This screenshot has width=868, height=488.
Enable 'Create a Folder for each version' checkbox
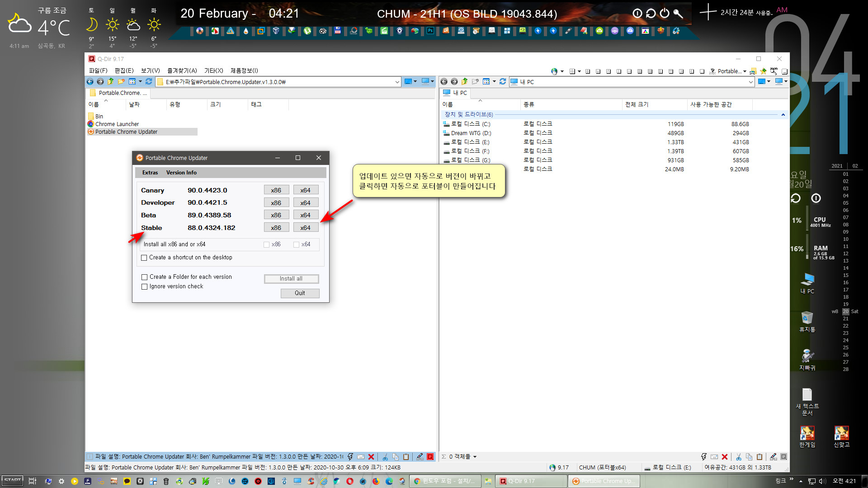(144, 276)
